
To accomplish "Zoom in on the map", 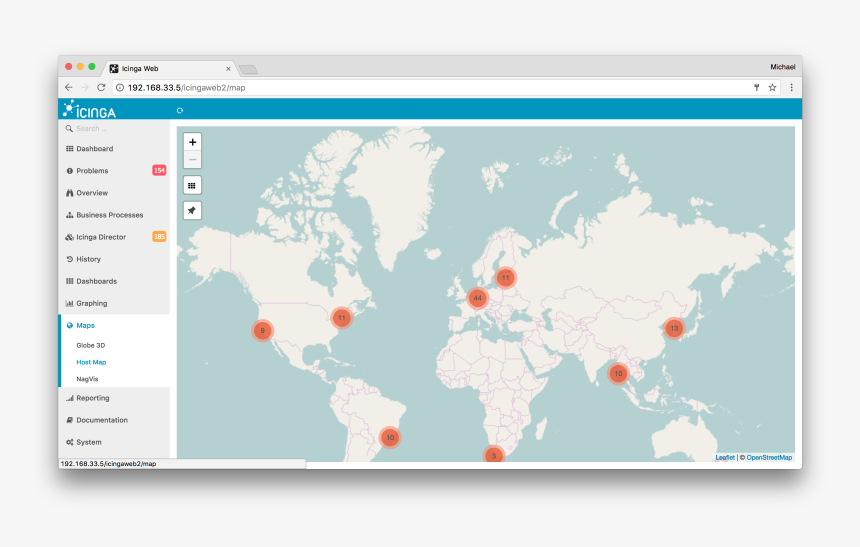I will pos(193,142).
